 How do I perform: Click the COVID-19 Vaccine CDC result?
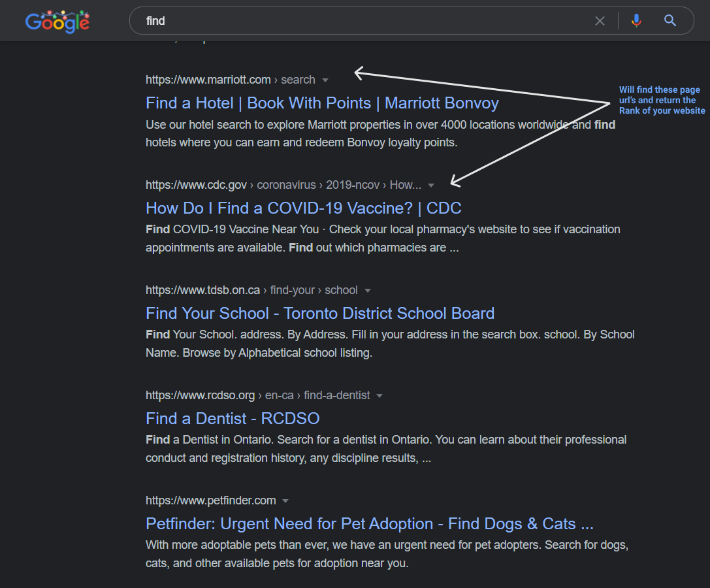click(x=303, y=208)
